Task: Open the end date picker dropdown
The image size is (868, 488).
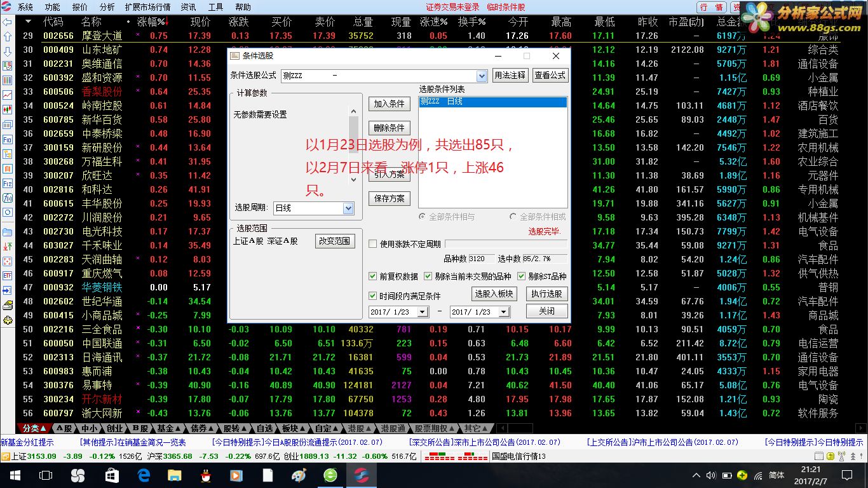Action: (x=503, y=312)
